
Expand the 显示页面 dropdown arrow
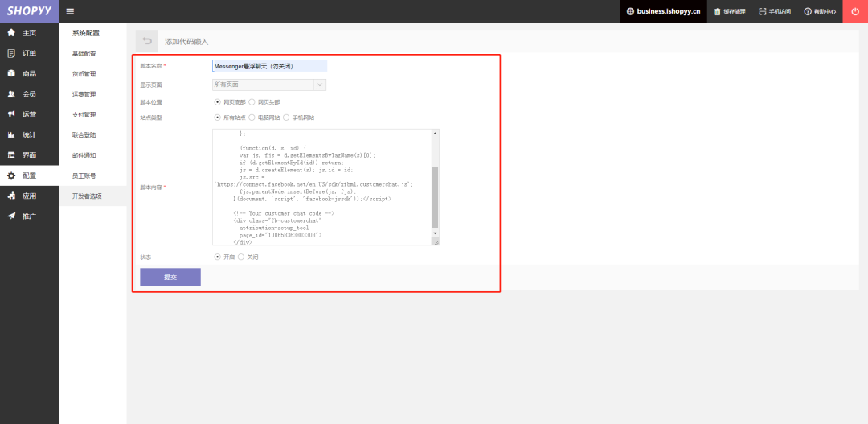[x=319, y=84]
